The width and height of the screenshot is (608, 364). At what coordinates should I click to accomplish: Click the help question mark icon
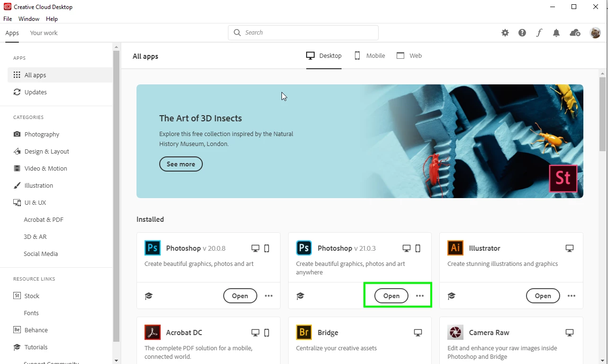click(x=522, y=33)
